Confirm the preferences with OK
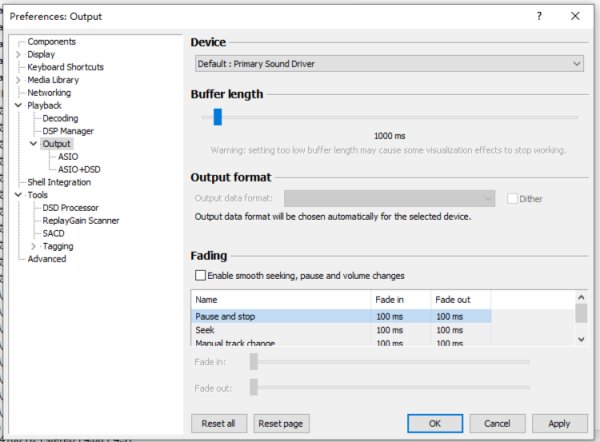600x442 pixels. 434,423
